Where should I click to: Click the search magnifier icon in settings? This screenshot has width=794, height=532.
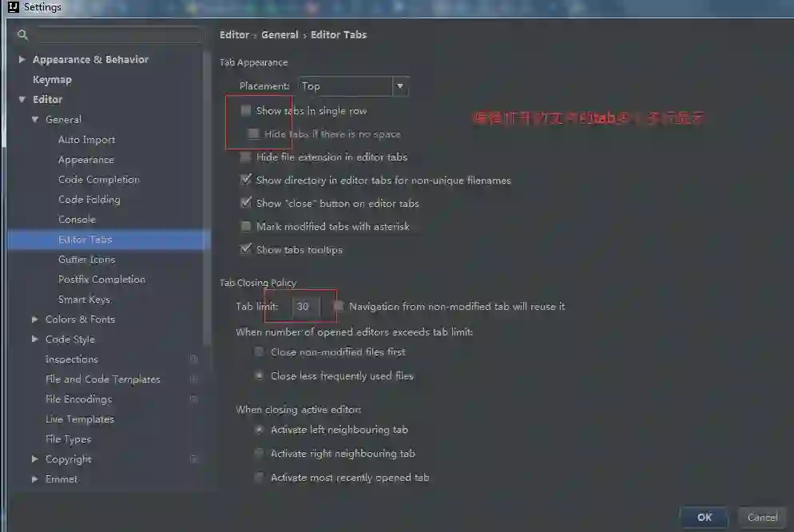click(22, 34)
